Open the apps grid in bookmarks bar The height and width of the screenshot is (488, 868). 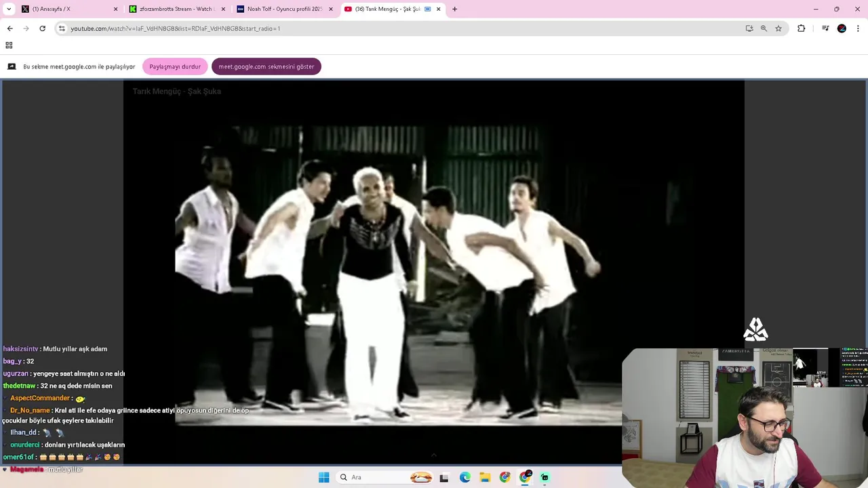click(9, 45)
